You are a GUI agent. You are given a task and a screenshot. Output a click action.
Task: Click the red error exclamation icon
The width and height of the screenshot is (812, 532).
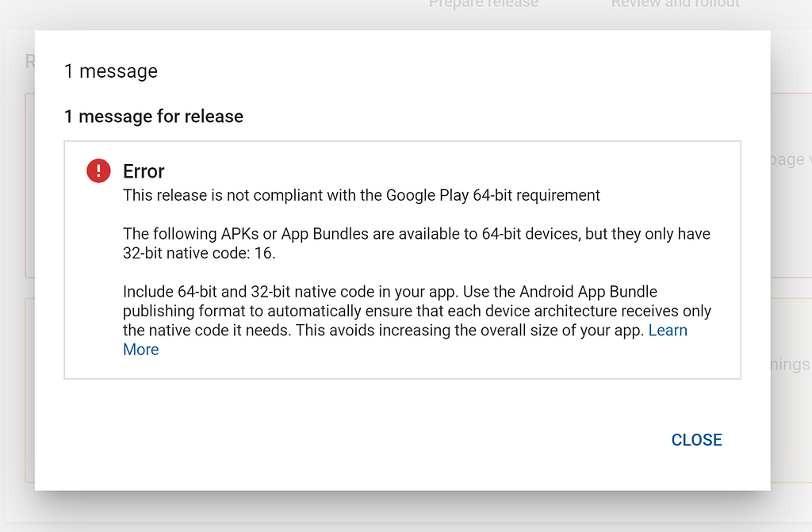(x=98, y=170)
